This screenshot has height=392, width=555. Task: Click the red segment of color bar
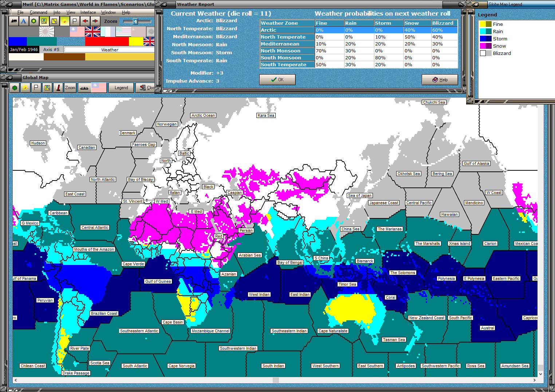coord(107,41)
